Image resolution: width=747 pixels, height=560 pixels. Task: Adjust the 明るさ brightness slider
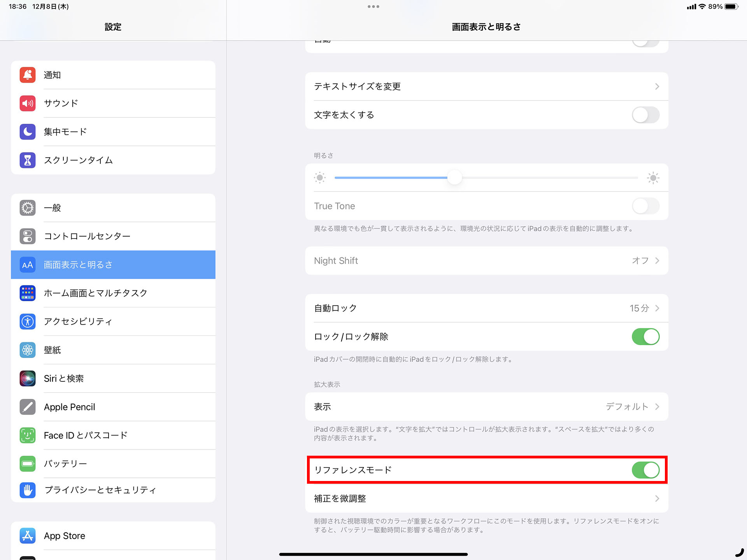click(455, 177)
